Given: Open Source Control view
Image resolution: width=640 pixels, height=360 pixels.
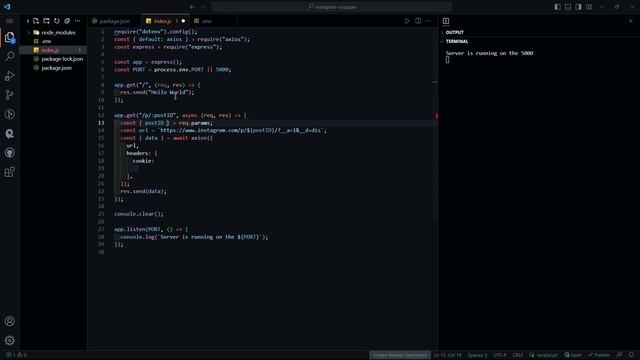Looking at the screenshot, I should [x=9, y=95].
